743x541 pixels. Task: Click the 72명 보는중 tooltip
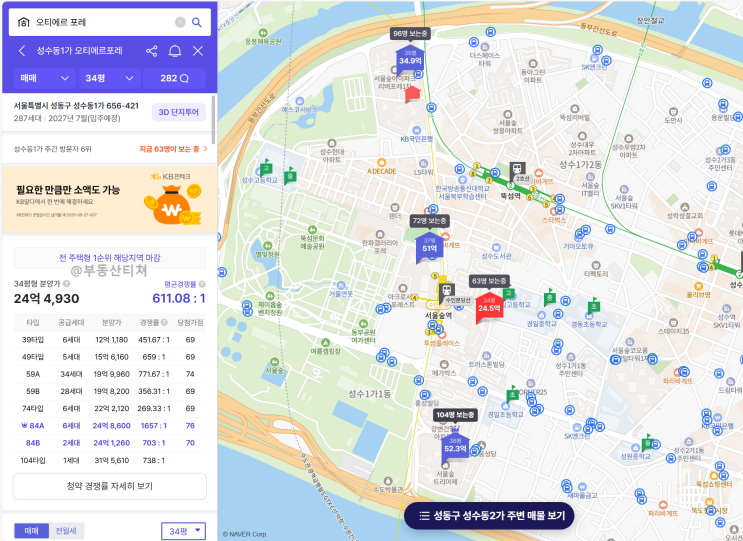click(x=430, y=221)
